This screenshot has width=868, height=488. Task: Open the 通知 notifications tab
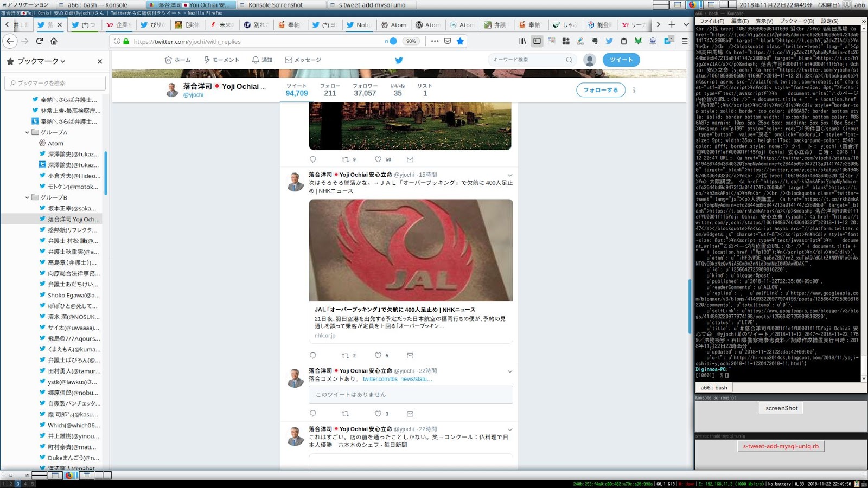tap(262, 60)
